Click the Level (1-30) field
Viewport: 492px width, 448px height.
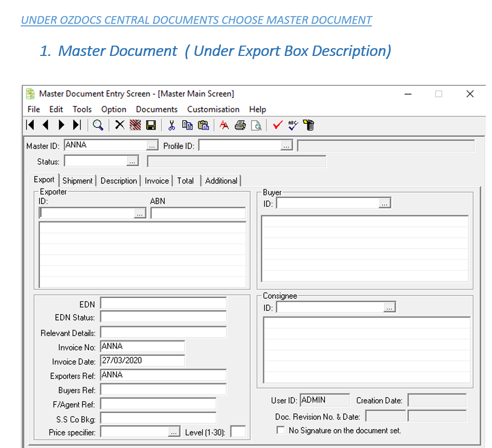(x=238, y=432)
